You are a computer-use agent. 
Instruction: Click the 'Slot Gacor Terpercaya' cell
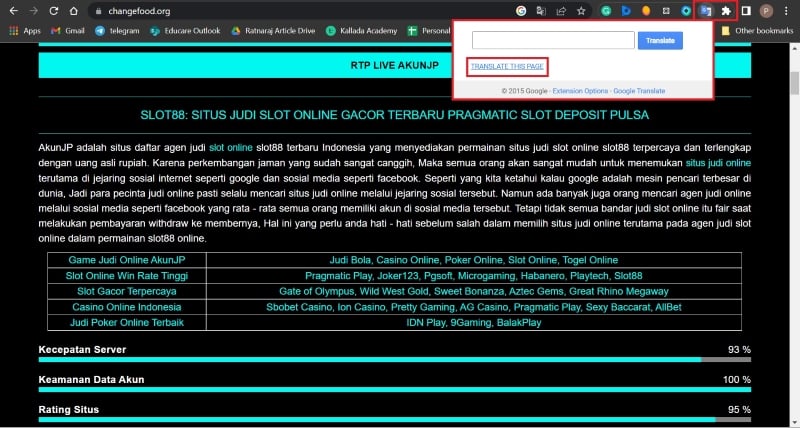(127, 292)
